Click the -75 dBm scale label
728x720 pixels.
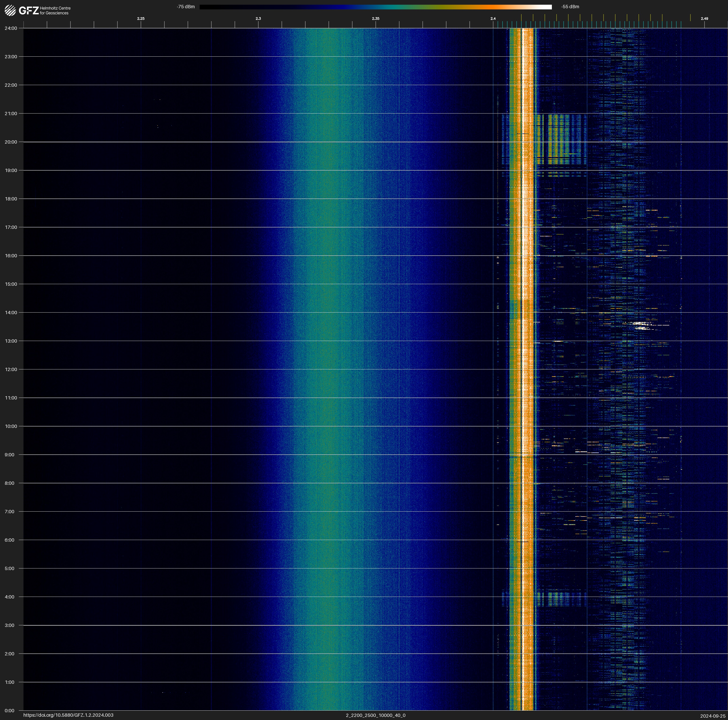tap(186, 7)
